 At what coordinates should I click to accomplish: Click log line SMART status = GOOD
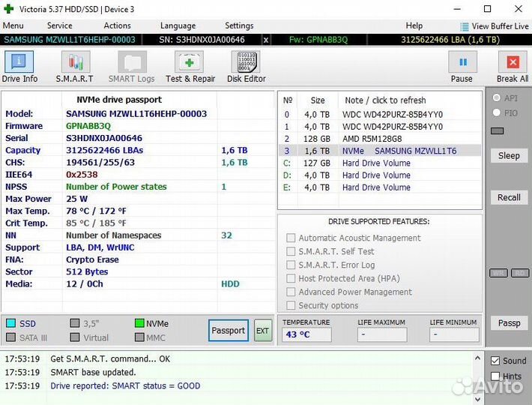[x=125, y=386]
